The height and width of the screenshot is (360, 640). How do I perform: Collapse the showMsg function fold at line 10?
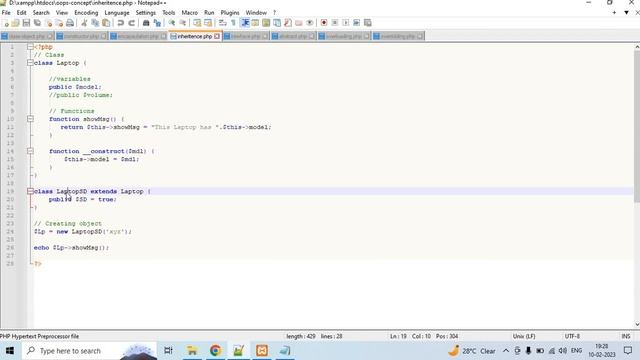pos(30,119)
